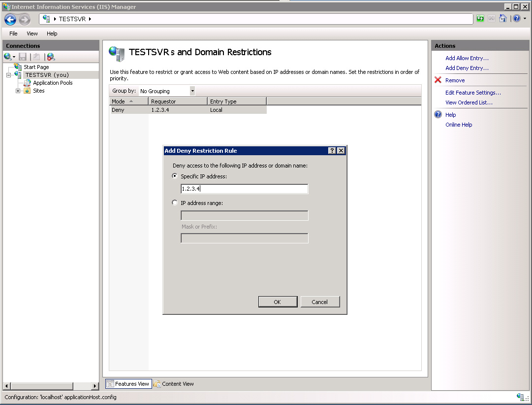This screenshot has width=532, height=405.
Task: Open View Ordered List
Action: pyautogui.click(x=469, y=102)
